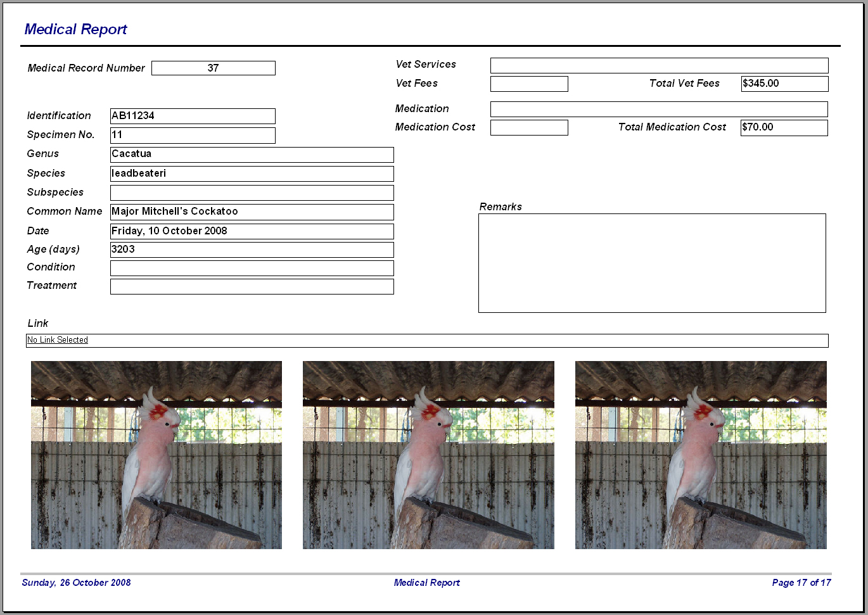Viewport: 868px width, 615px height.
Task: Click the Genus label
Action: click(42, 153)
